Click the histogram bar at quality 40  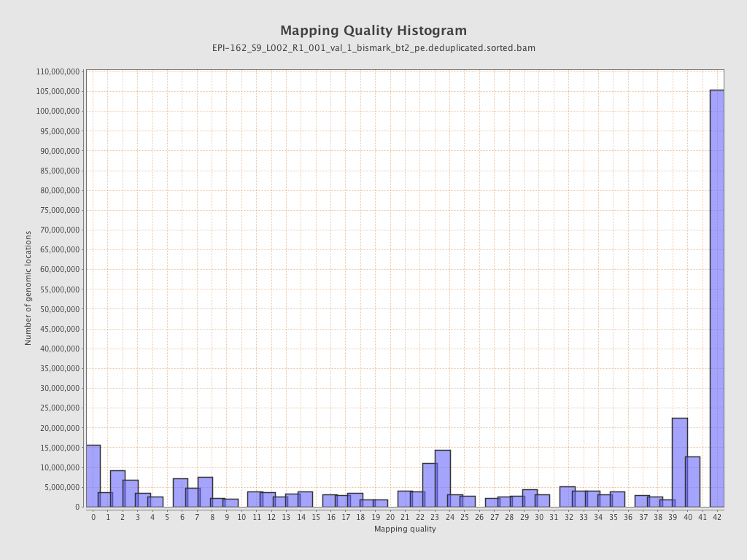pos(693,482)
